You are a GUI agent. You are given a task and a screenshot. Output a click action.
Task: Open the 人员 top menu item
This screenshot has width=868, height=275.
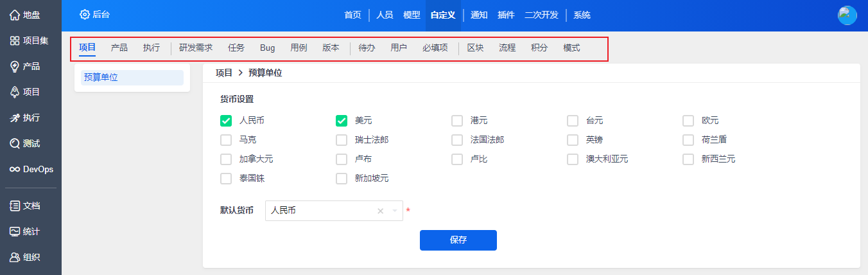pos(385,15)
